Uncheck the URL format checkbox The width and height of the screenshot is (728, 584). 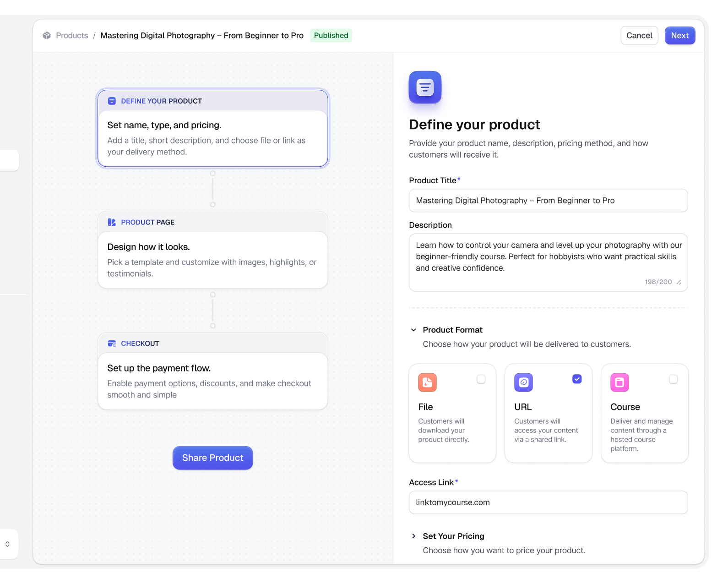click(577, 379)
